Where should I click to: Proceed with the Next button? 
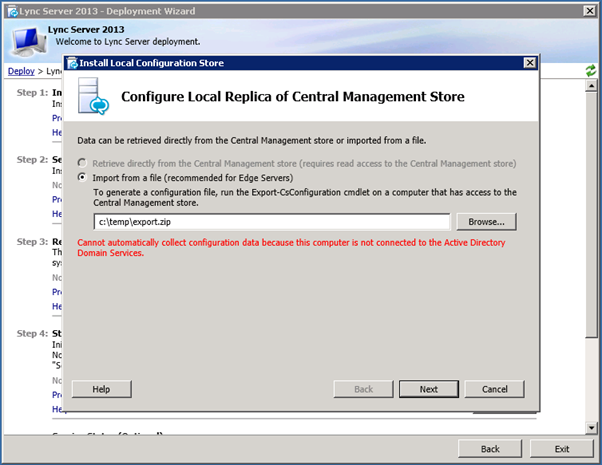tap(428, 389)
